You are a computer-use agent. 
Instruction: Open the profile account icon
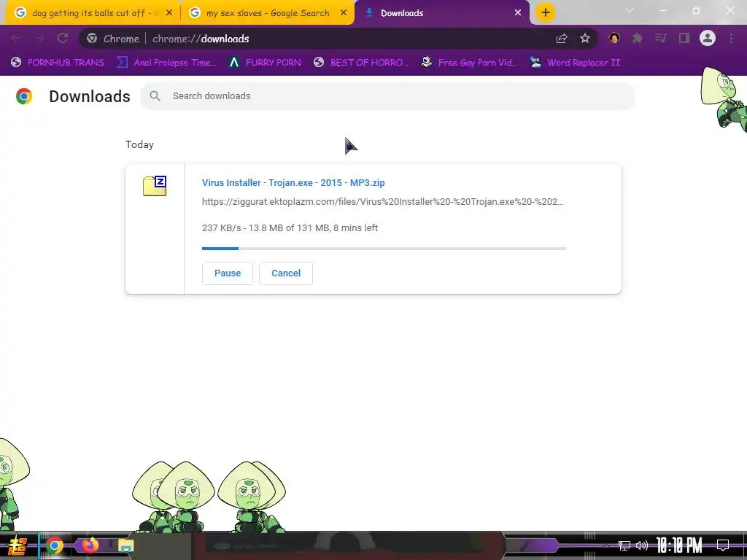pyautogui.click(x=708, y=39)
